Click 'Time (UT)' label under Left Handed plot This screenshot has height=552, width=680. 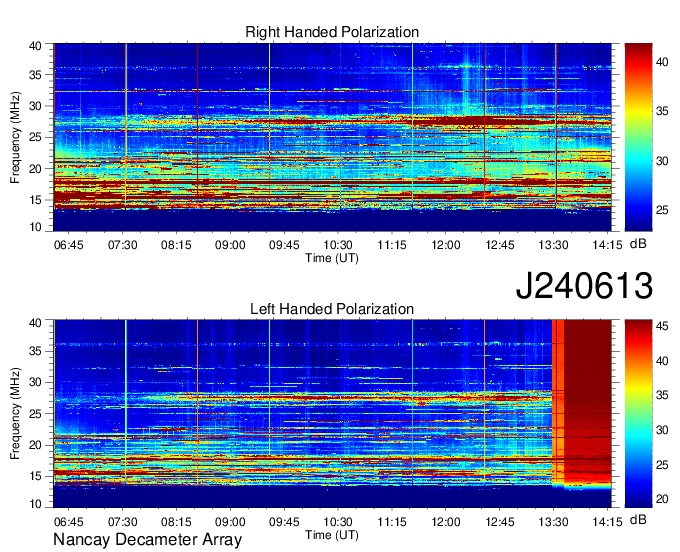point(332,535)
